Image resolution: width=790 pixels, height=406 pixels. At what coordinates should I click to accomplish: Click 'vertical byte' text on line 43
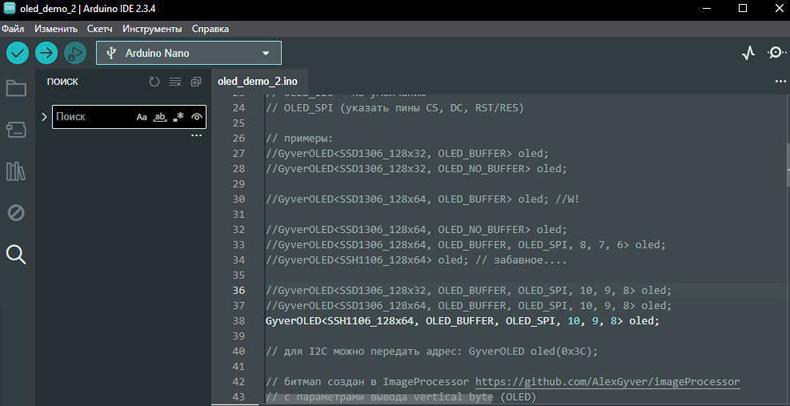(453, 397)
